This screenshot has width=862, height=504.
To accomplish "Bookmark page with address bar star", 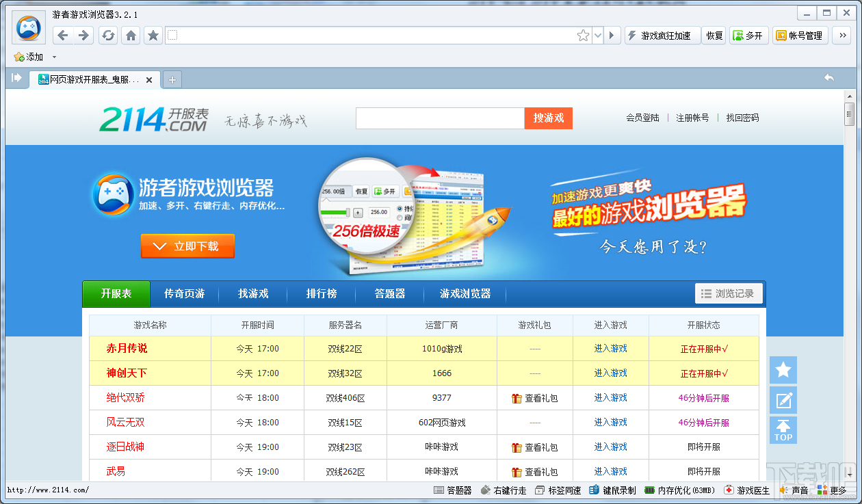I will (x=583, y=36).
